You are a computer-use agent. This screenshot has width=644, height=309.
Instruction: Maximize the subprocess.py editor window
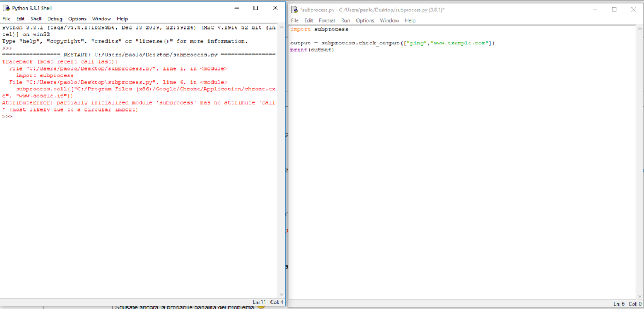click(614, 10)
